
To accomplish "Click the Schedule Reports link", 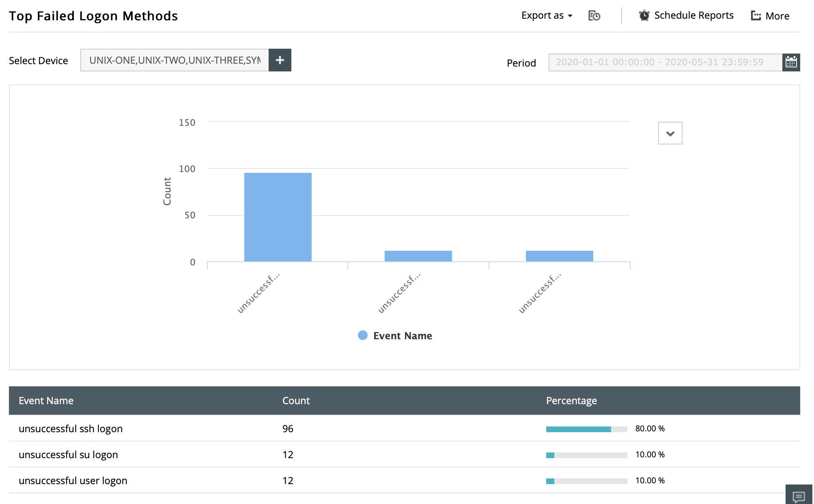I will 693,15.
